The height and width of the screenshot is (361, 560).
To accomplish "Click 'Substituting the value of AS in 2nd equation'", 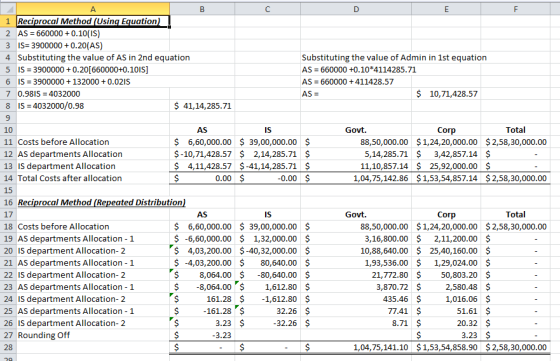I will pos(104,57).
